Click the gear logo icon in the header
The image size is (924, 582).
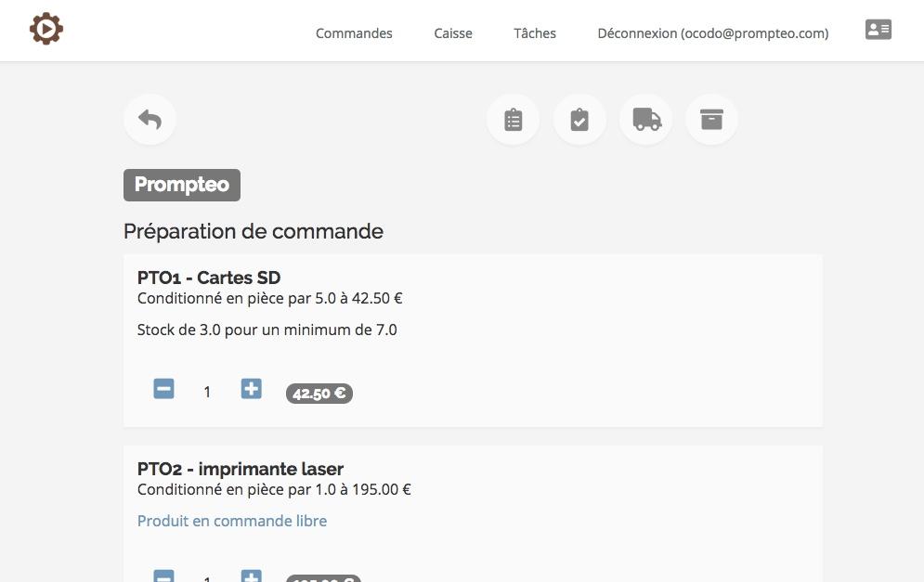pos(46,28)
